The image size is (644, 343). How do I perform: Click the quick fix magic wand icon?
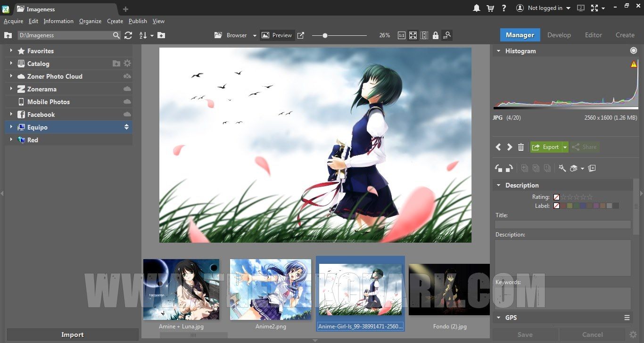click(x=562, y=168)
